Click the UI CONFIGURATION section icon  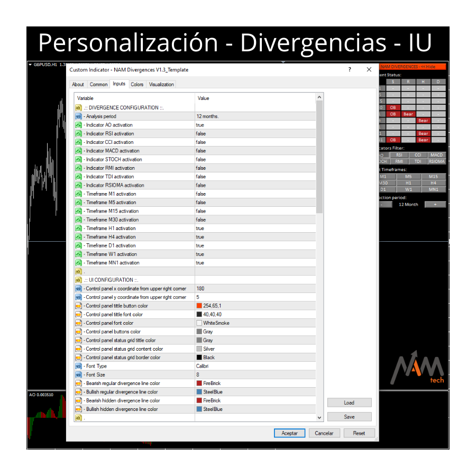pos(78,280)
